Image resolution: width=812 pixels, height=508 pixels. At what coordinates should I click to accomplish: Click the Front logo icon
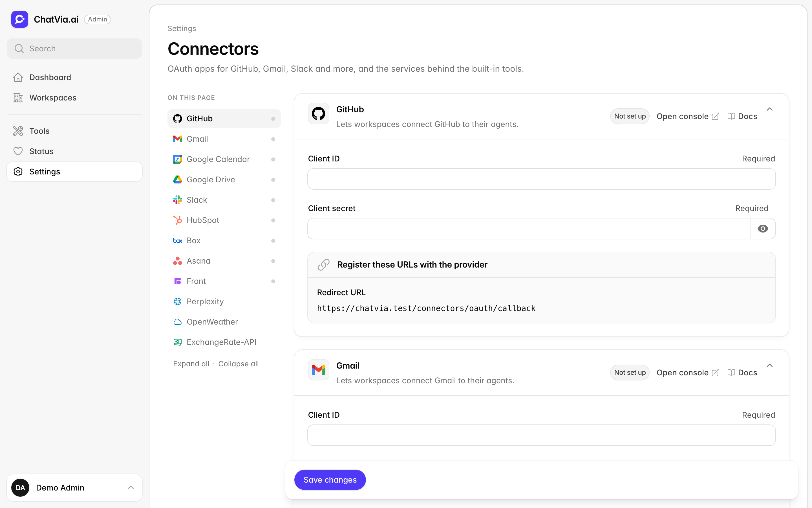tap(178, 281)
